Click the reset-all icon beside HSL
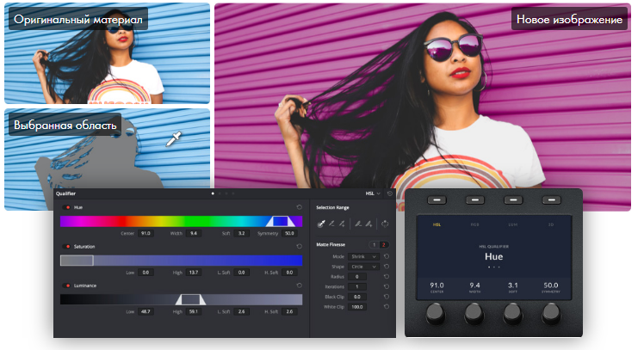This screenshot has width=644, height=350. (389, 193)
